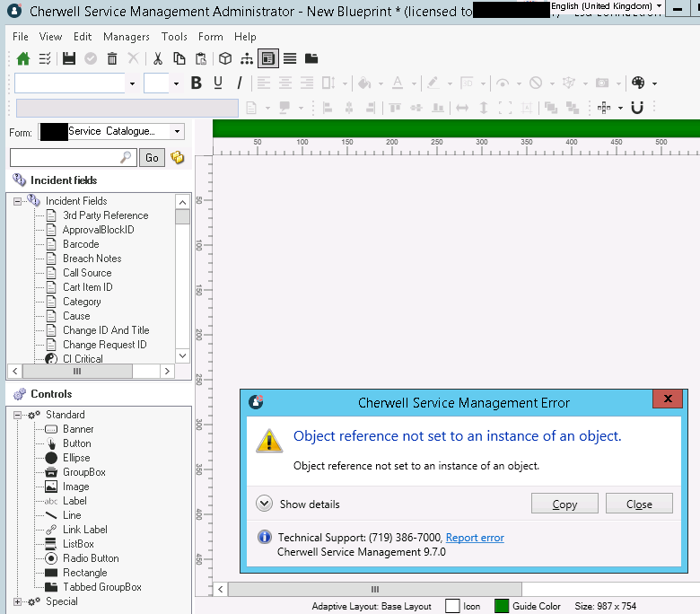Click the Report error link
The height and width of the screenshot is (614, 700).
[475, 538]
